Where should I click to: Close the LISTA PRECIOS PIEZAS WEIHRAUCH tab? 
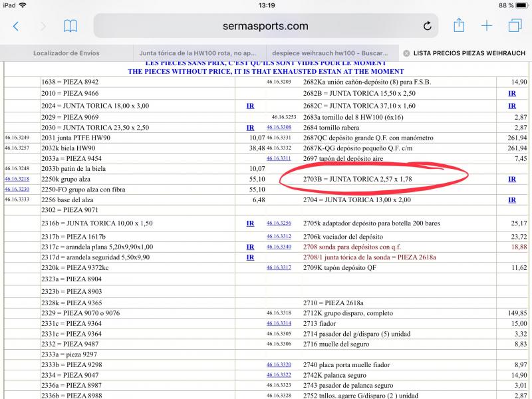pos(406,53)
